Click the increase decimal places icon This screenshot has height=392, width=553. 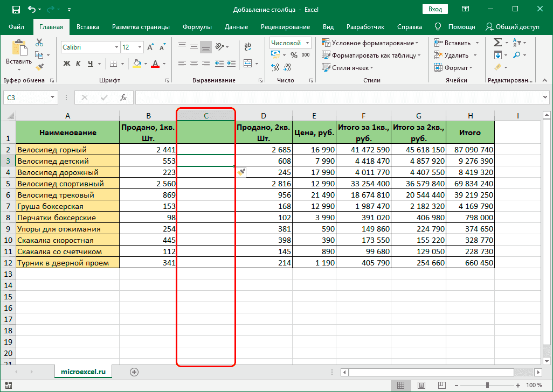[274, 67]
